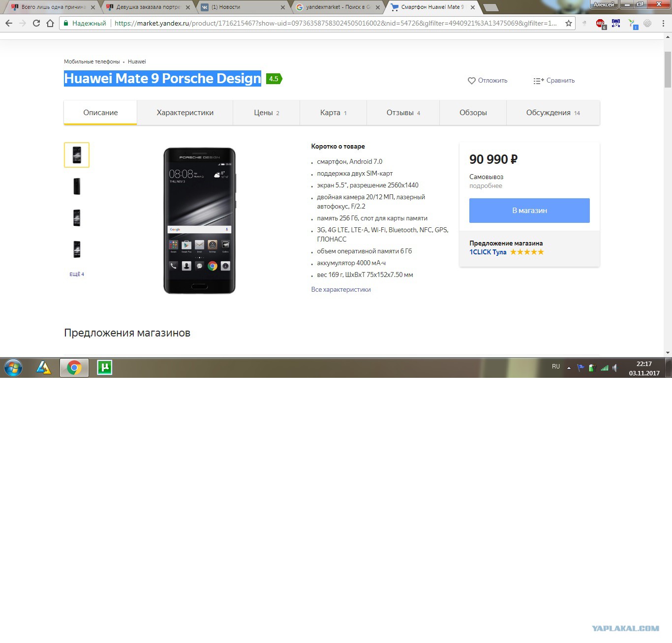Open the Алексей profile switcher

tap(604, 4)
